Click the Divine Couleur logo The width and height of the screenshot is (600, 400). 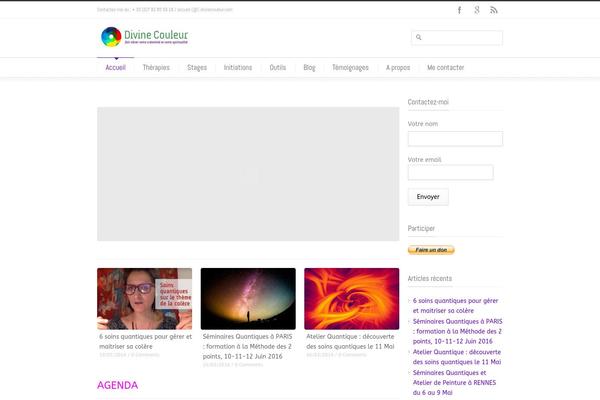(144, 37)
